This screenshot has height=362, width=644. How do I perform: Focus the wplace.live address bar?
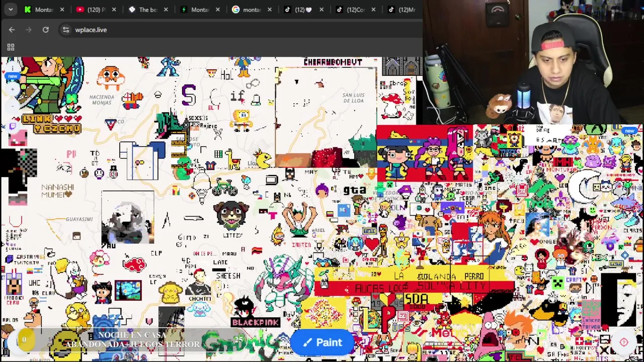click(x=242, y=30)
